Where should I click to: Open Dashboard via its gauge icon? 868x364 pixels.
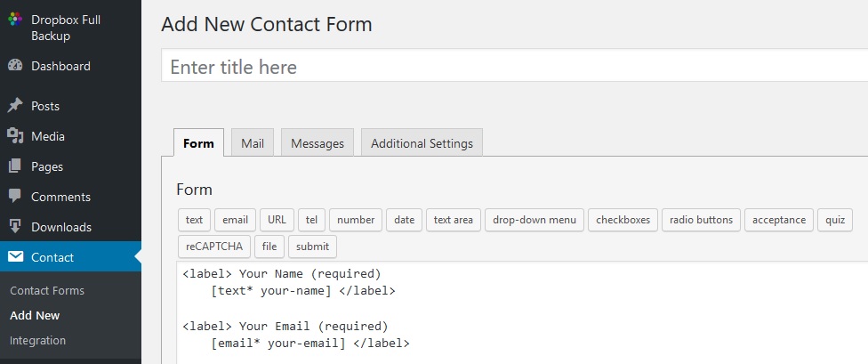pos(15,65)
